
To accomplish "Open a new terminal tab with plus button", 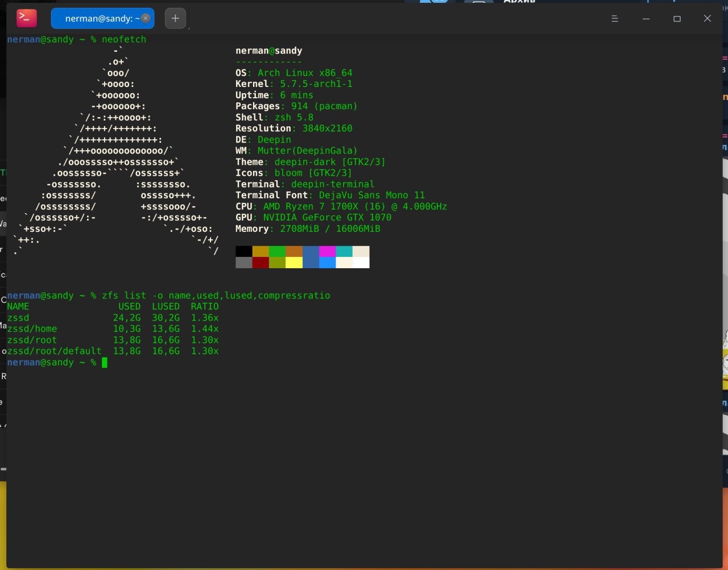I will [175, 18].
